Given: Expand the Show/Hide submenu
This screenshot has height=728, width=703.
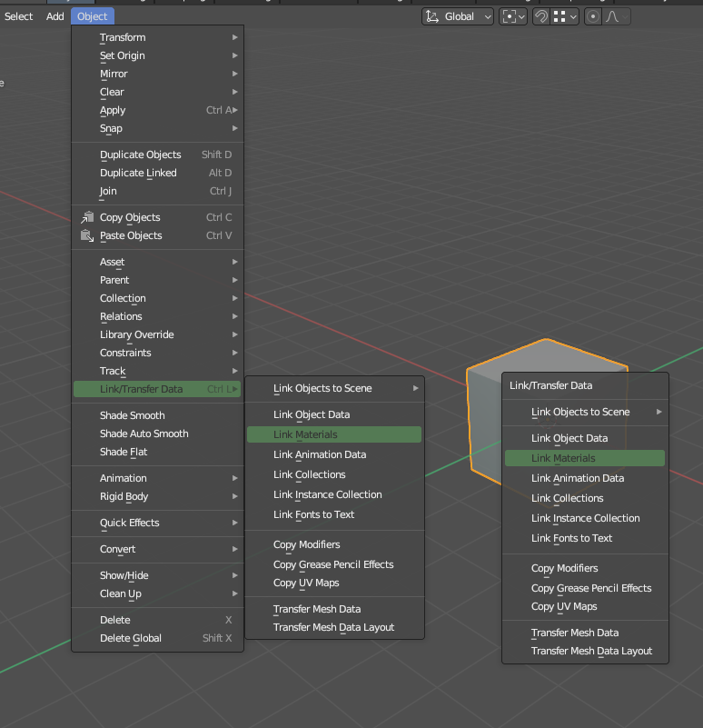Looking at the screenshot, I should pyautogui.click(x=157, y=574).
